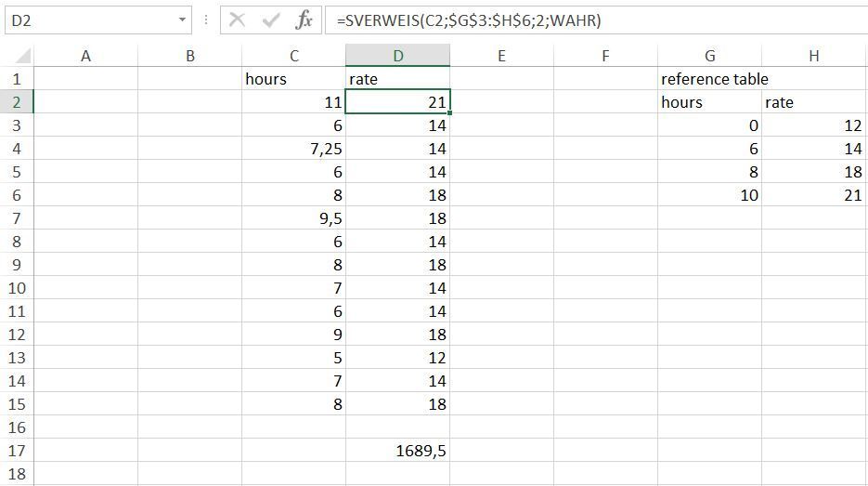Viewport: 868px width, 486px height.
Task: Select cell C2 with value 11
Action: click(x=294, y=102)
